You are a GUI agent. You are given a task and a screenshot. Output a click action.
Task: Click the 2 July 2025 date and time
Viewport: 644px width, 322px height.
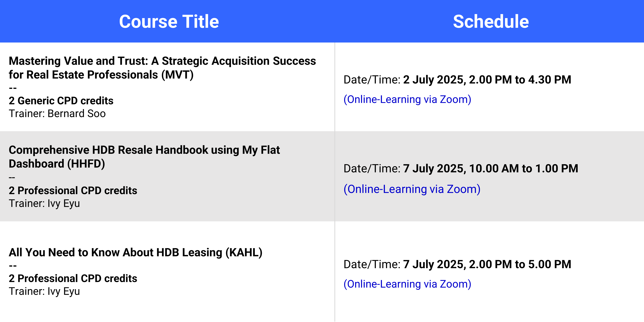pyautogui.click(x=487, y=80)
